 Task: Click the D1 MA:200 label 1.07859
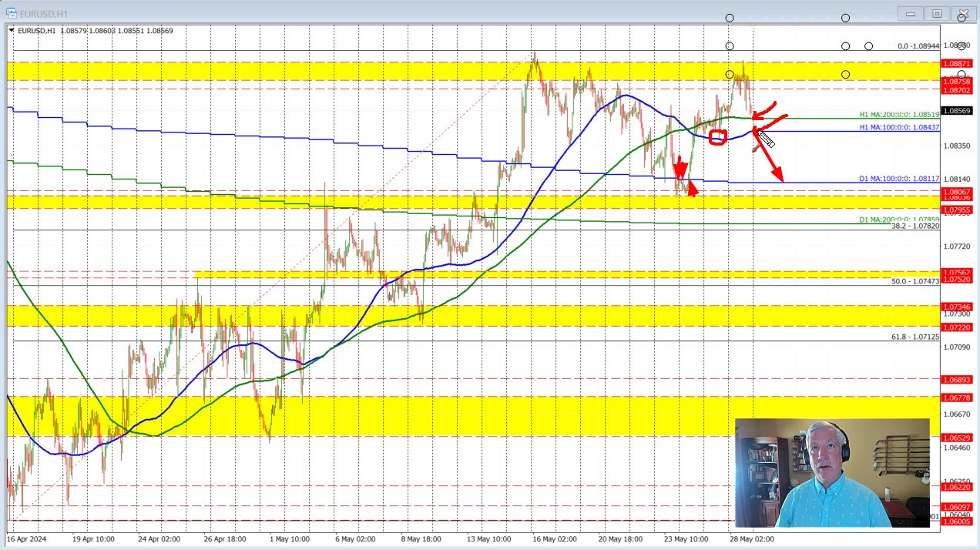(x=899, y=220)
